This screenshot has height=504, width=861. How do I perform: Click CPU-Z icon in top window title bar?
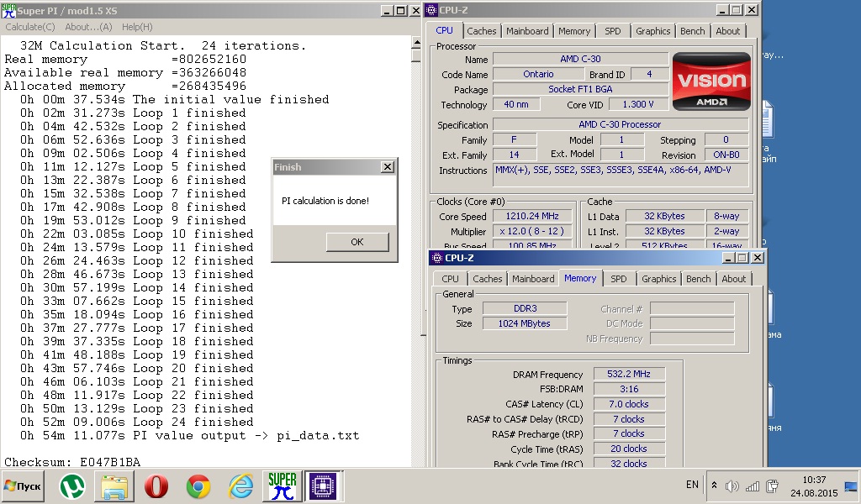click(432, 10)
